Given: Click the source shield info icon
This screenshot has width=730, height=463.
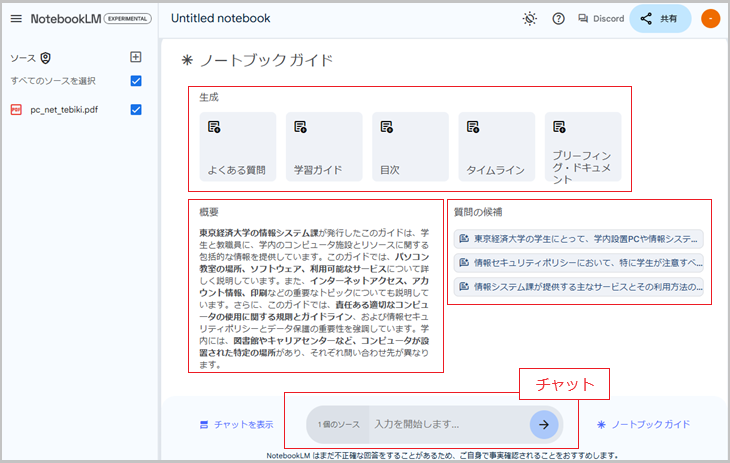Looking at the screenshot, I should 46,58.
